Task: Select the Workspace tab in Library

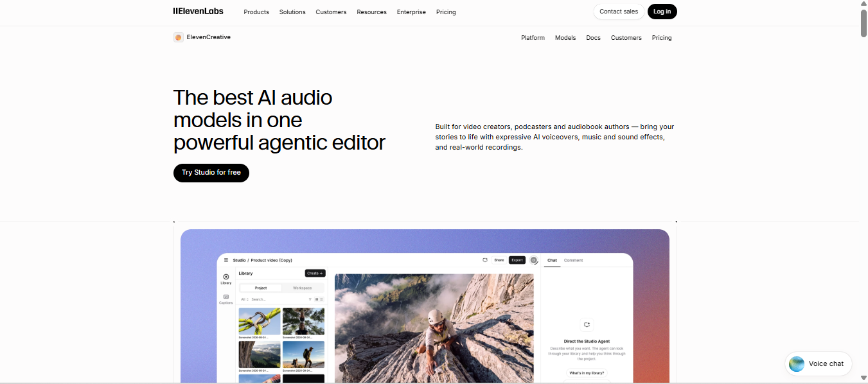Action: pos(303,288)
